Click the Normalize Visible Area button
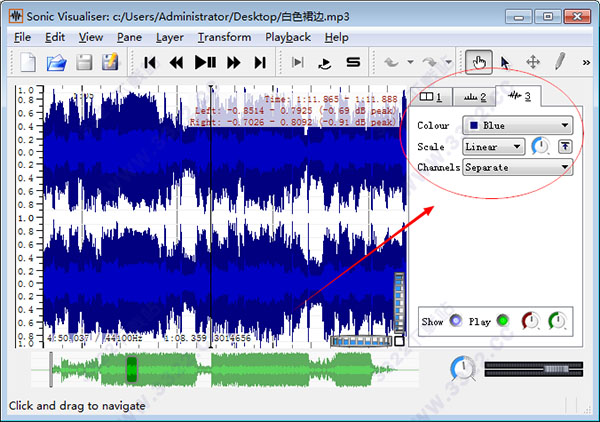 565,147
